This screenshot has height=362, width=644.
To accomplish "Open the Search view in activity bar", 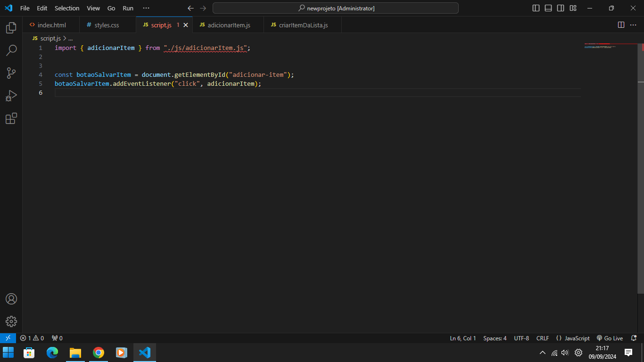I will [x=11, y=50].
